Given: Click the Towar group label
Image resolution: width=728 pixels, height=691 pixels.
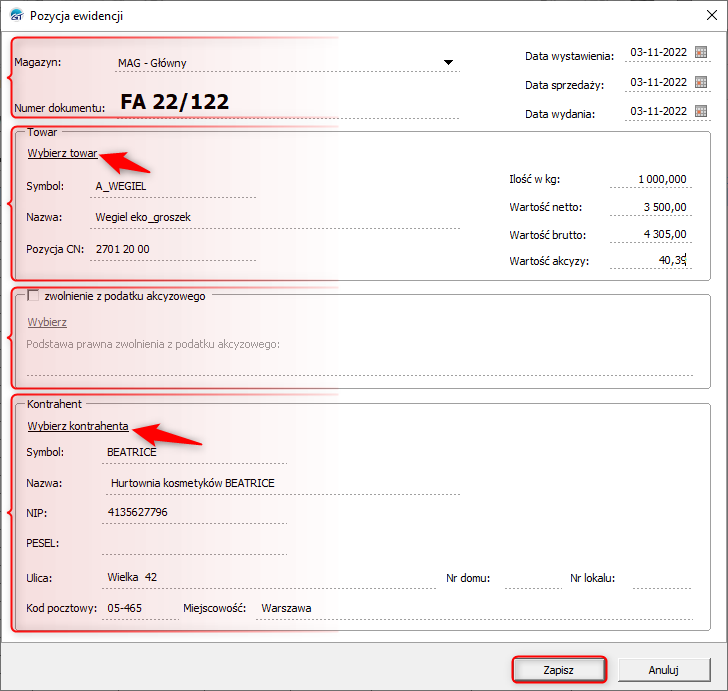Looking at the screenshot, I should [x=42, y=132].
